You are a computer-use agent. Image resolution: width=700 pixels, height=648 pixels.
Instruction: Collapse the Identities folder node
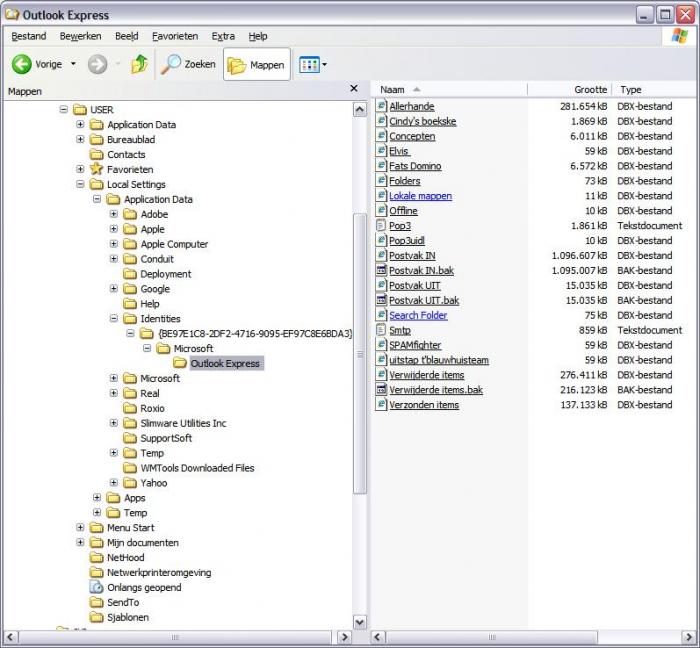pos(114,318)
